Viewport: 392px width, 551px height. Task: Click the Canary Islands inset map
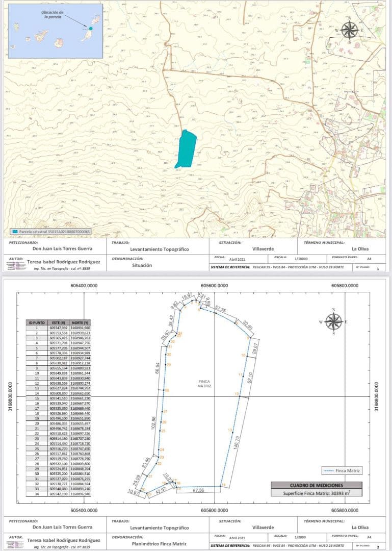click(56, 31)
